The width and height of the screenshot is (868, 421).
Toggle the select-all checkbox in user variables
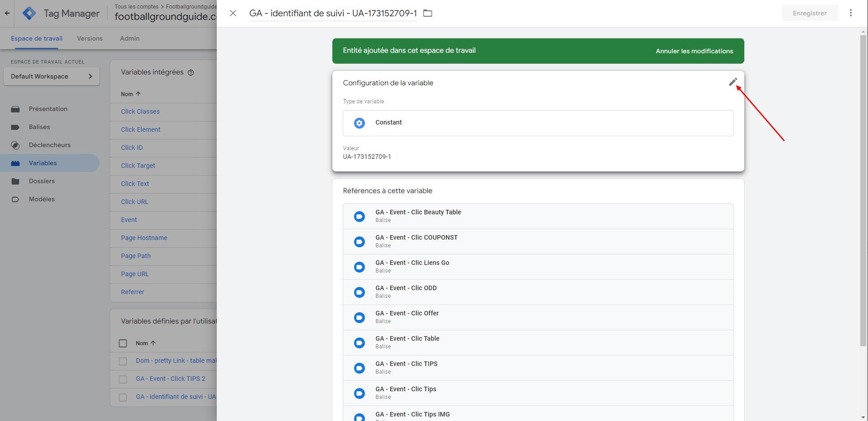click(x=123, y=343)
